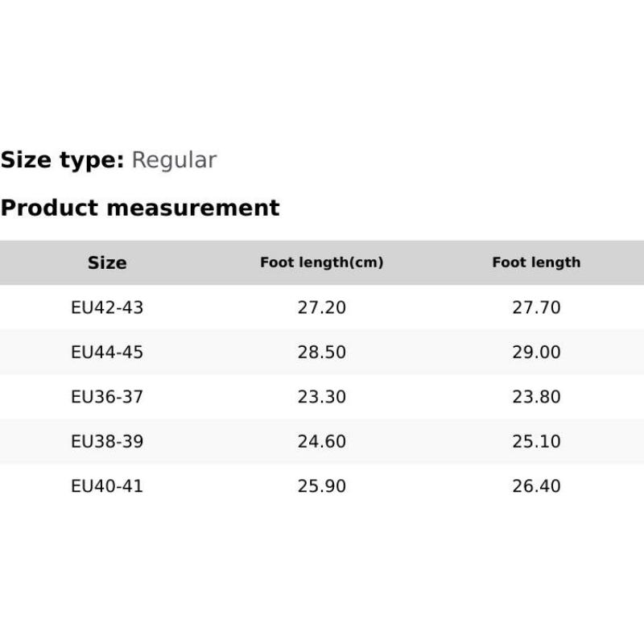Screen dimensions: 644x644
Task: Select the EU40-41 size cell
Action: (107, 486)
